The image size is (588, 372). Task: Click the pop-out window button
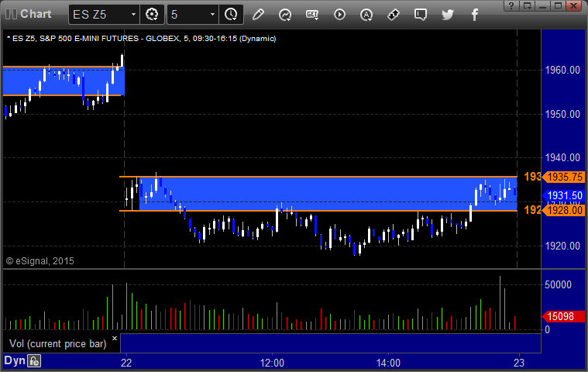pyautogui.click(x=528, y=5)
